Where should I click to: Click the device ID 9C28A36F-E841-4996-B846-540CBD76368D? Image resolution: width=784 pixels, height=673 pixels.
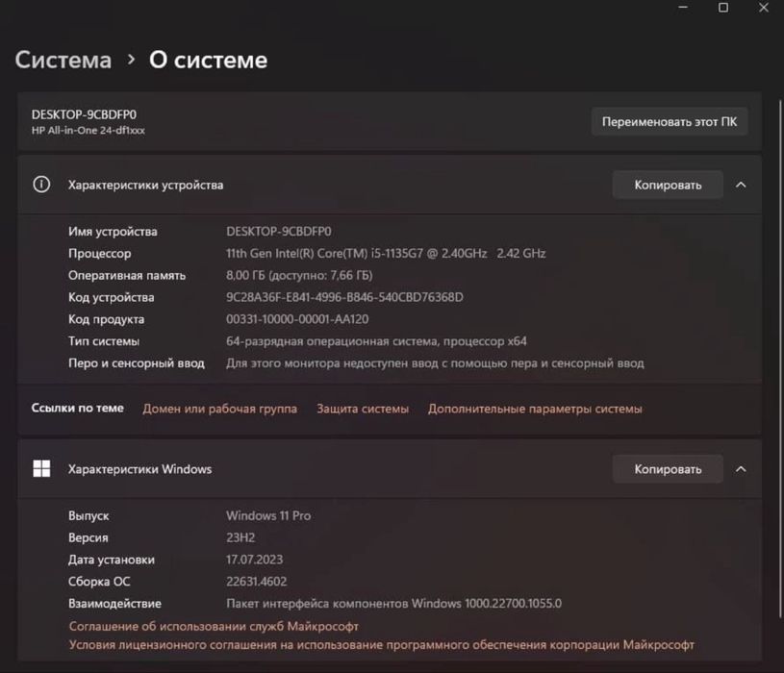pyautogui.click(x=344, y=297)
